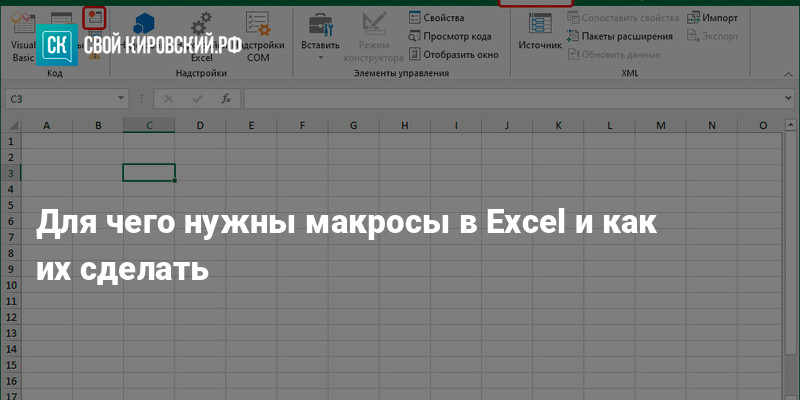800x400 pixels.
Task: Select row 15 header
Action: pyautogui.click(x=11, y=365)
